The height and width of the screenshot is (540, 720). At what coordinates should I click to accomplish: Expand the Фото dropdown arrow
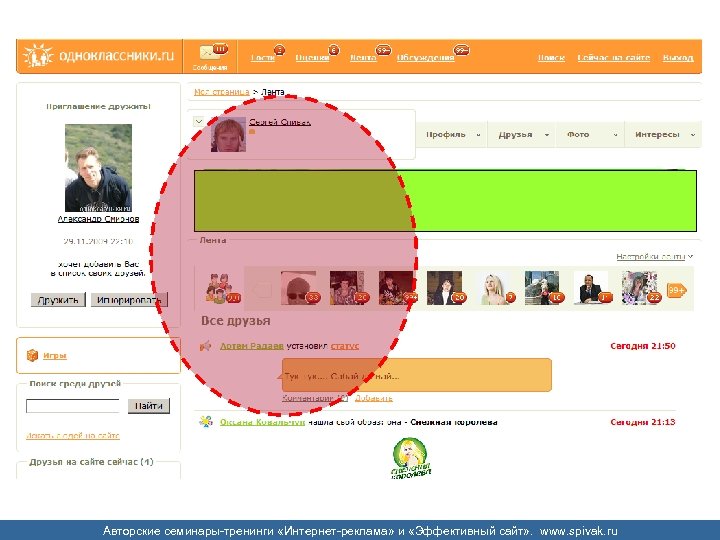[x=615, y=135]
